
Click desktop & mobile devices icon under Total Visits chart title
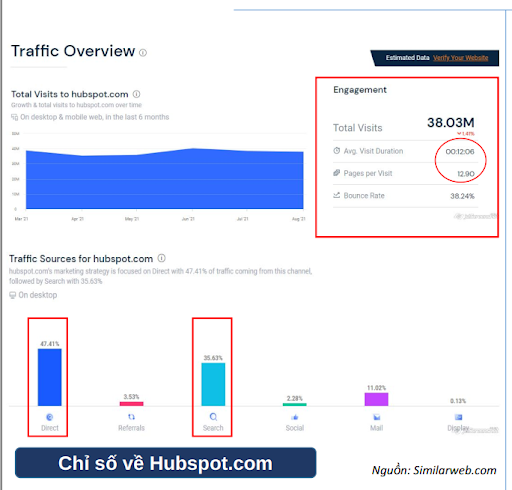[x=14, y=117]
